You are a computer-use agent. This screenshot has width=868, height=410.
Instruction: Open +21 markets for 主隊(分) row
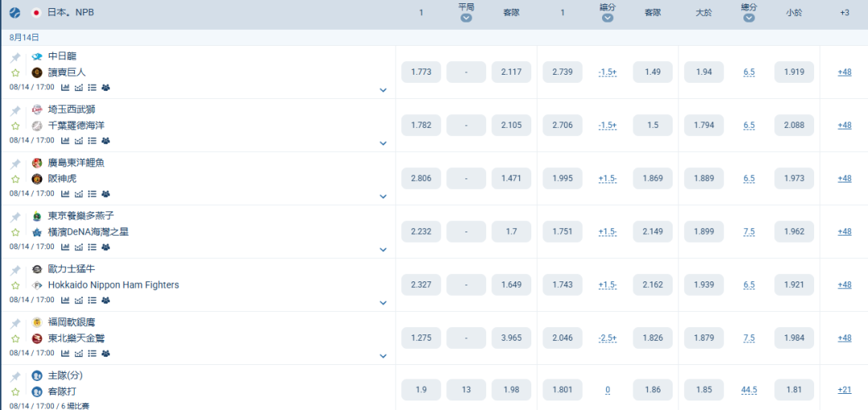pos(844,389)
